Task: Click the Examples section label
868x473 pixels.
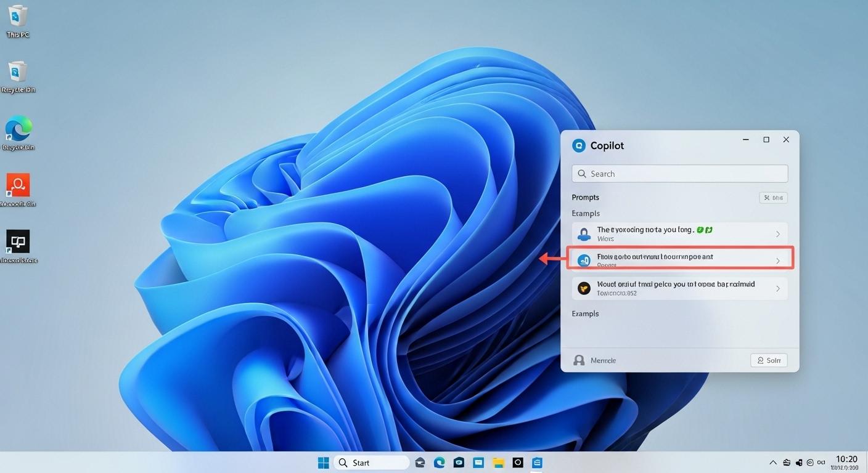Action: tap(585, 213)
